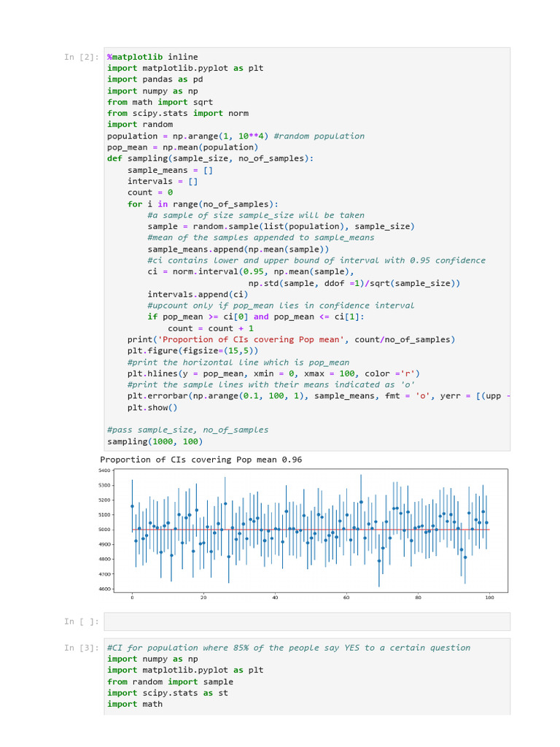Click the 'count = 0' line

(150, 193)
